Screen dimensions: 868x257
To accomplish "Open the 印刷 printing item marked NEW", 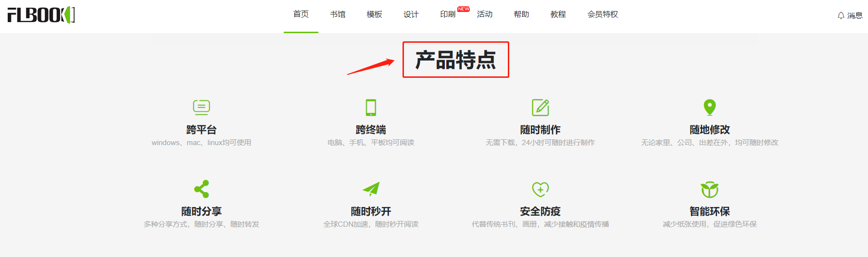I will point(448,14).
